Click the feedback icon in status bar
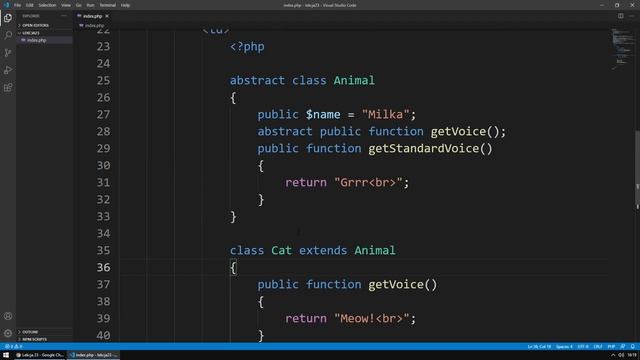Image resolution: width=640 pixels, height=360 pixels. (622, 347)
